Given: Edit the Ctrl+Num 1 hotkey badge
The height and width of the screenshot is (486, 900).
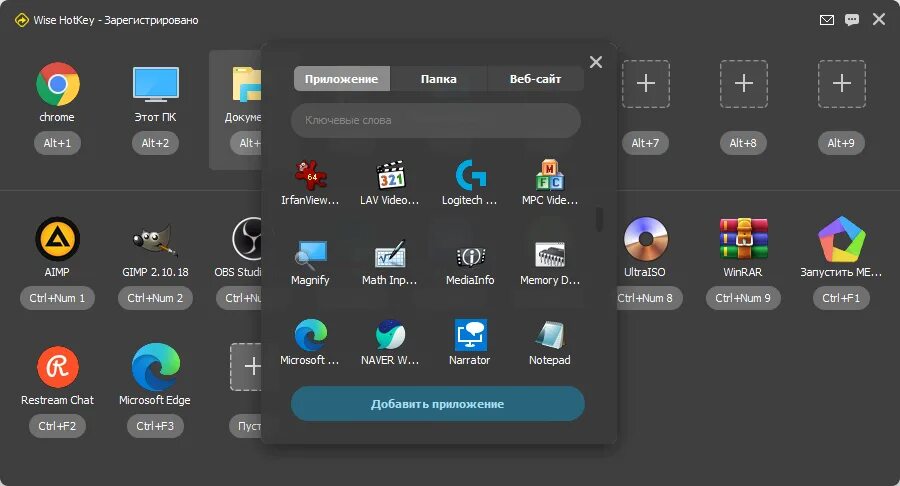Looking at the screenshot, I should pos(57,298).
